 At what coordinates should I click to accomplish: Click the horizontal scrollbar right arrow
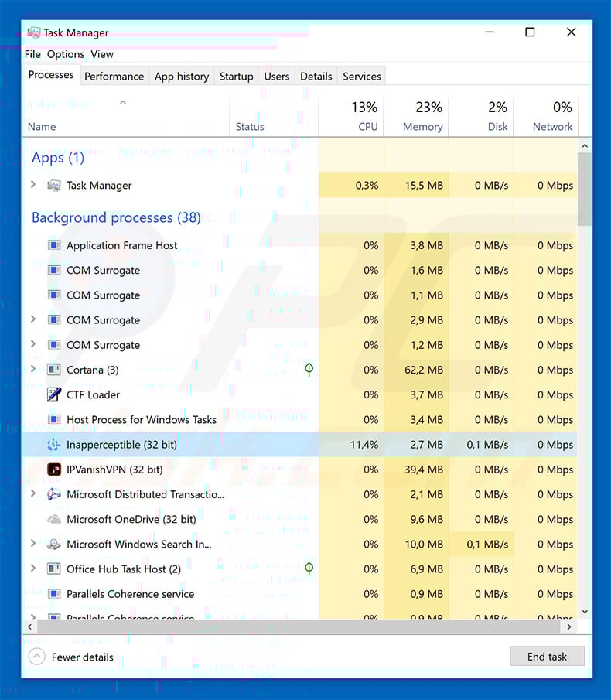click(569, 627)
